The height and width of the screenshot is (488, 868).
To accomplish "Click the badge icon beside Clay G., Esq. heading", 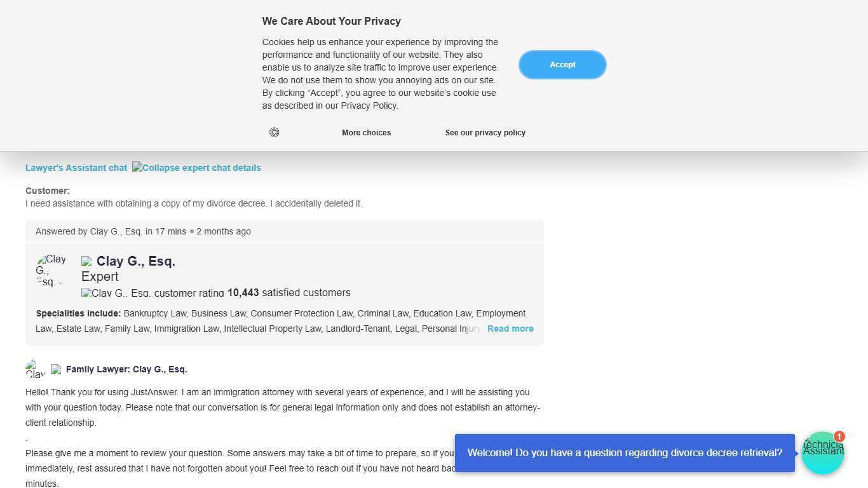I will pyautogui.click(x=86, y=261).
